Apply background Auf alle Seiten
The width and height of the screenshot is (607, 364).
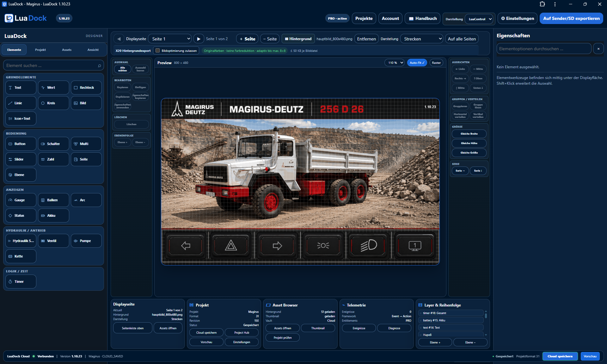462,39
